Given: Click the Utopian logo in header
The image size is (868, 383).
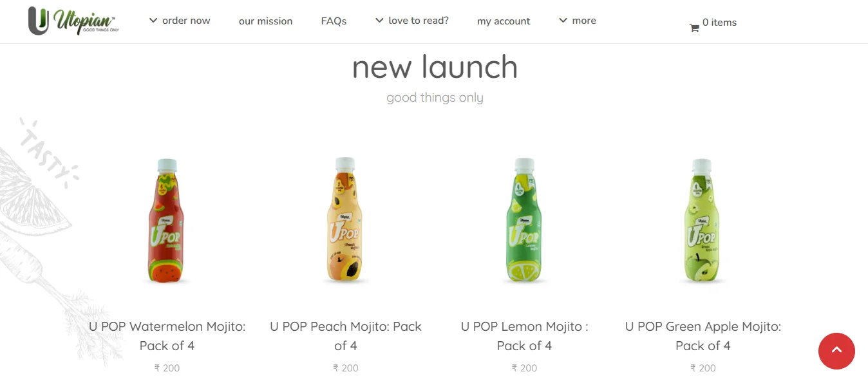Looking at the screenshot, I should (73, 21).
